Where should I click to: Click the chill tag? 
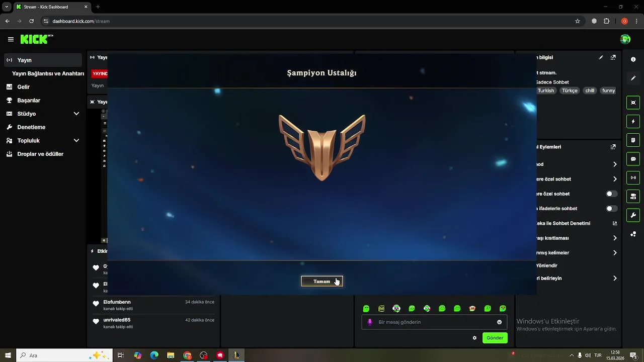pos(590,90)
